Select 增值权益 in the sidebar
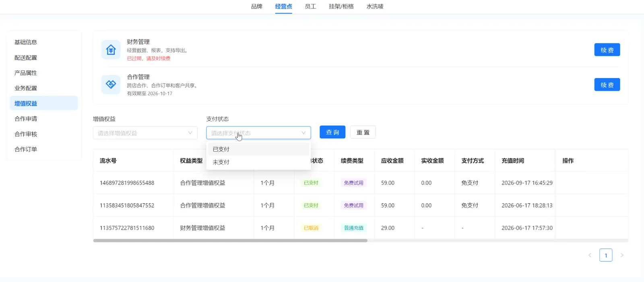The width and height of the screenshot is (644, 282). point(43,103)
